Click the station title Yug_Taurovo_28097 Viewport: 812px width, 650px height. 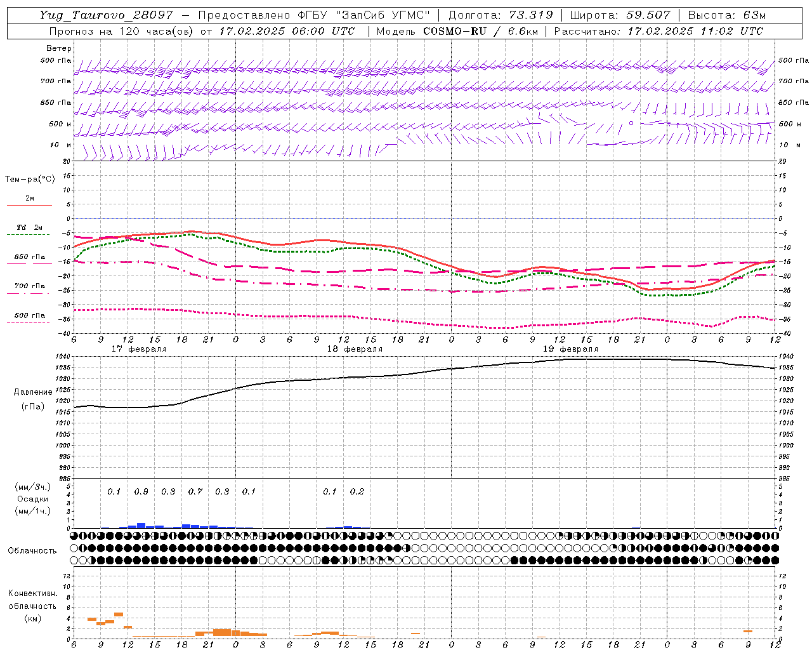pos(106,15)
